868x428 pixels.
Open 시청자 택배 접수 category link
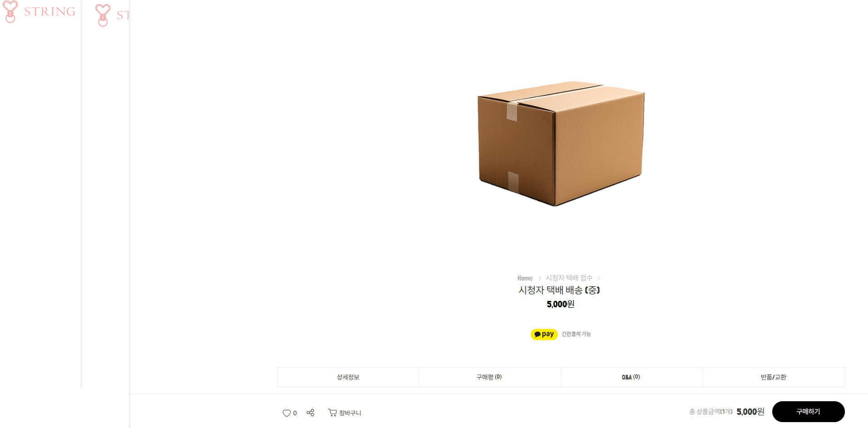569,278
